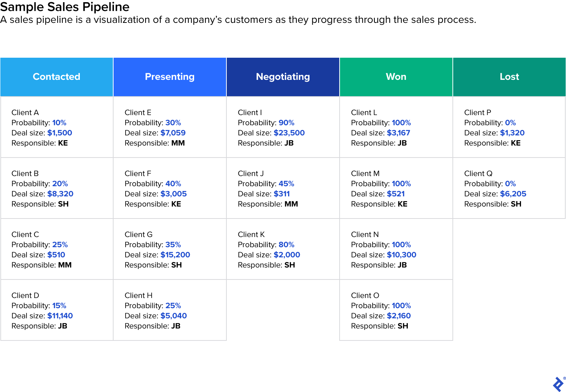Select the Client O card

click(396, 310)
